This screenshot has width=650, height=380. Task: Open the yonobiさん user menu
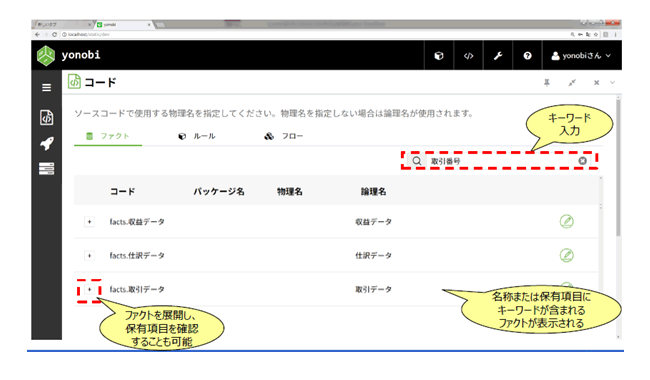point(581,56)
